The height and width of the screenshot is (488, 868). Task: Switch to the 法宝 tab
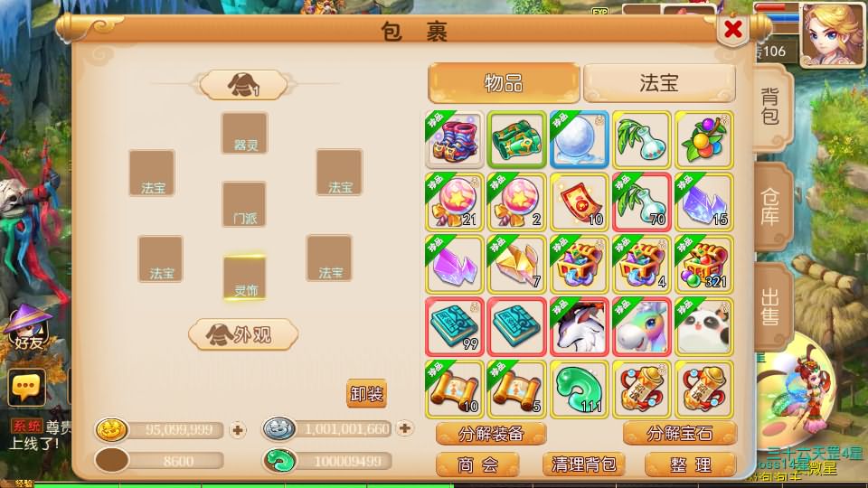coord(659,83)
